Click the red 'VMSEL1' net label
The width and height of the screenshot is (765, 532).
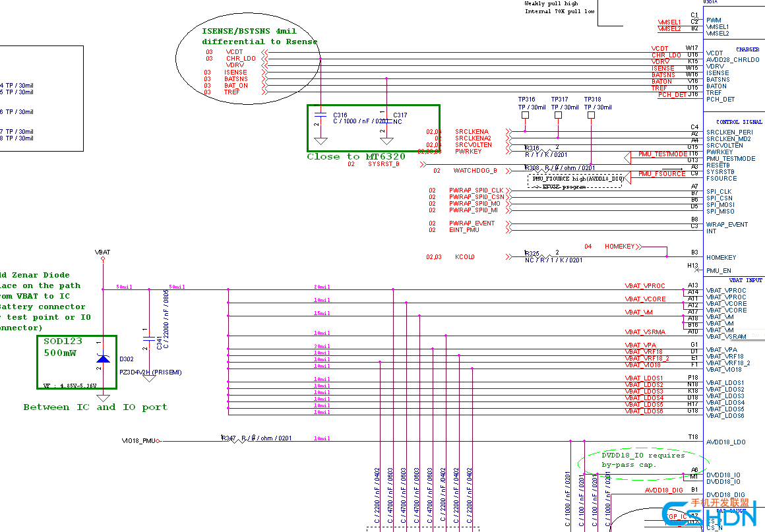(669, 22)
